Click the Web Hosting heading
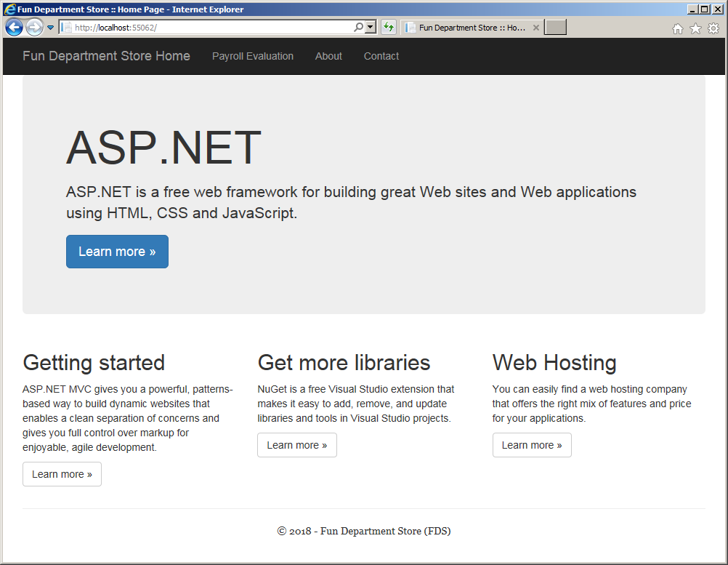The width and height of the screenshot is (728, 565). [x=554, y=363]
